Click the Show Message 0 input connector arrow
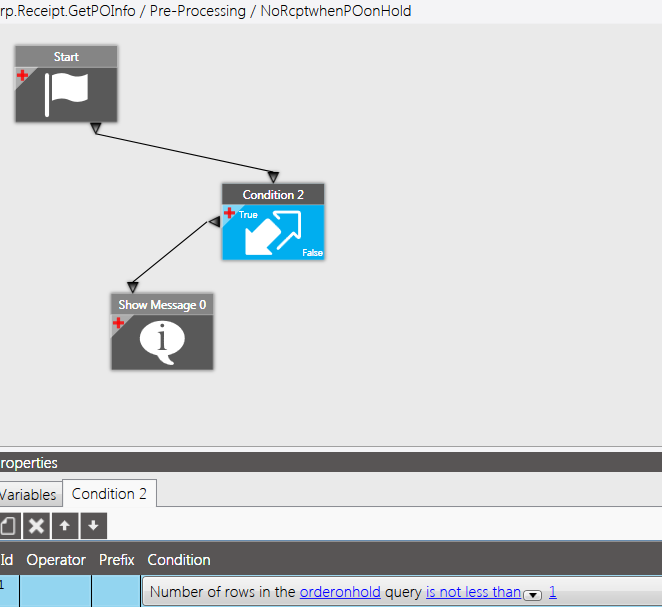This screenshot has width=662, height=607. [x=133, y=287]
